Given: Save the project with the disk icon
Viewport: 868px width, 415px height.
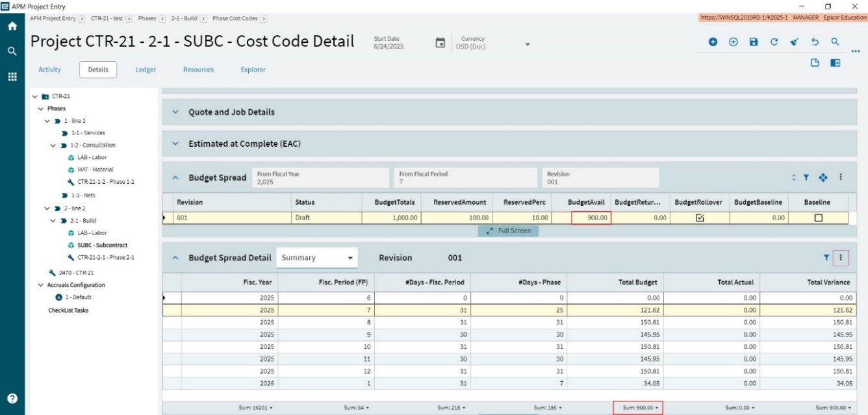Looking at the screenshot, I should pyautogui.click(x=754, y=42).
